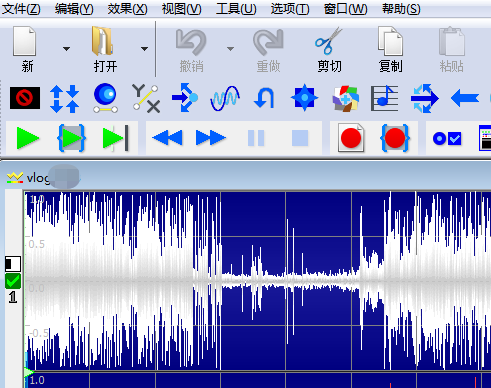Open the 工具(U) menu

pyautogui.click(x=236, y=9)
